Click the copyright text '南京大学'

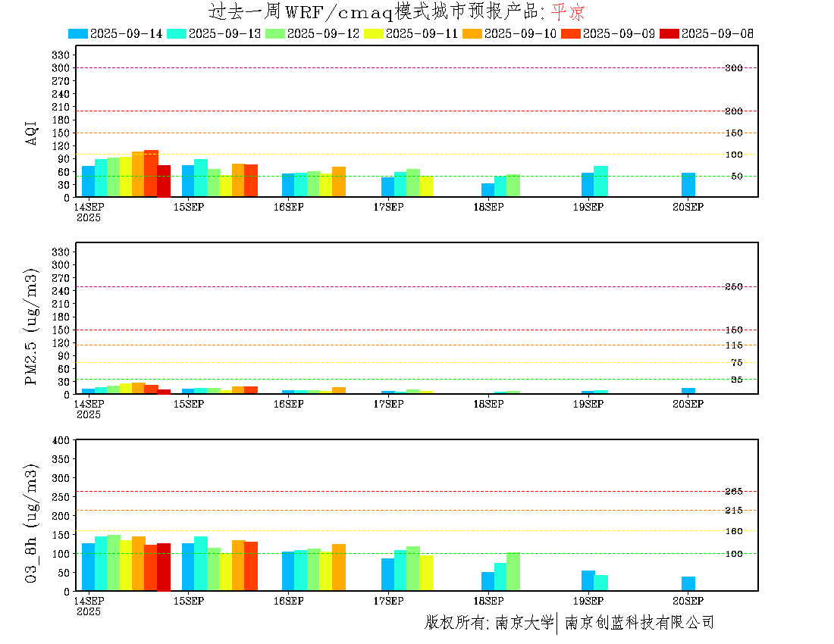(525, 622)
